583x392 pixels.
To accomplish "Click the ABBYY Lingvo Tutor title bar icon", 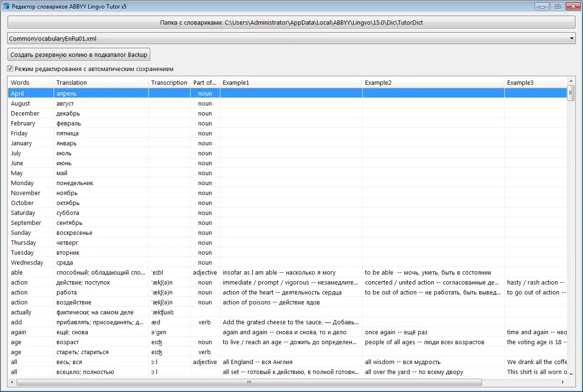I will [x=6, y=7].
